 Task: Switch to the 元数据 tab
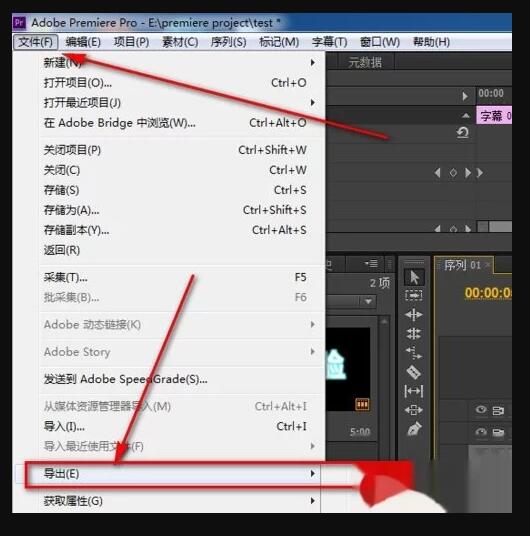pos(365,63)
